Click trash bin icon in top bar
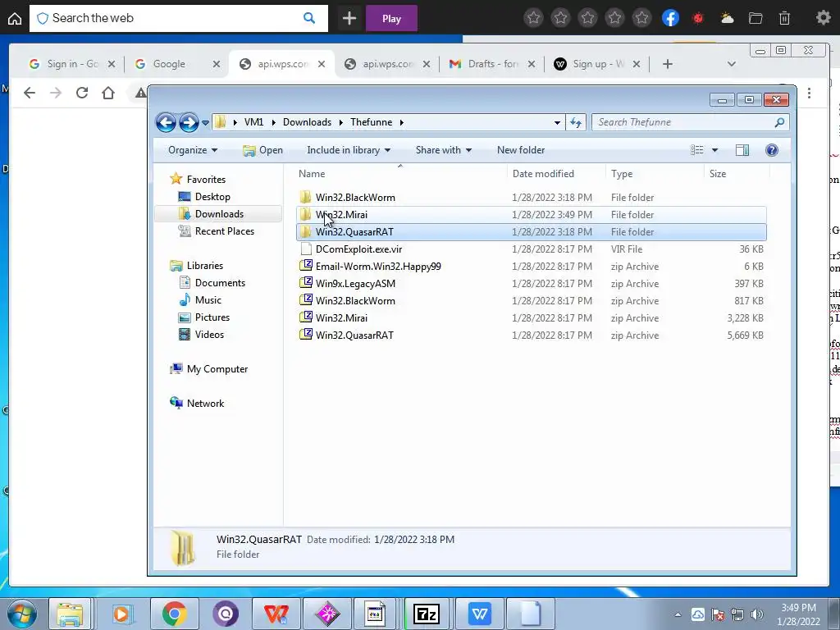The image size is (840, 630). point(784,18)
